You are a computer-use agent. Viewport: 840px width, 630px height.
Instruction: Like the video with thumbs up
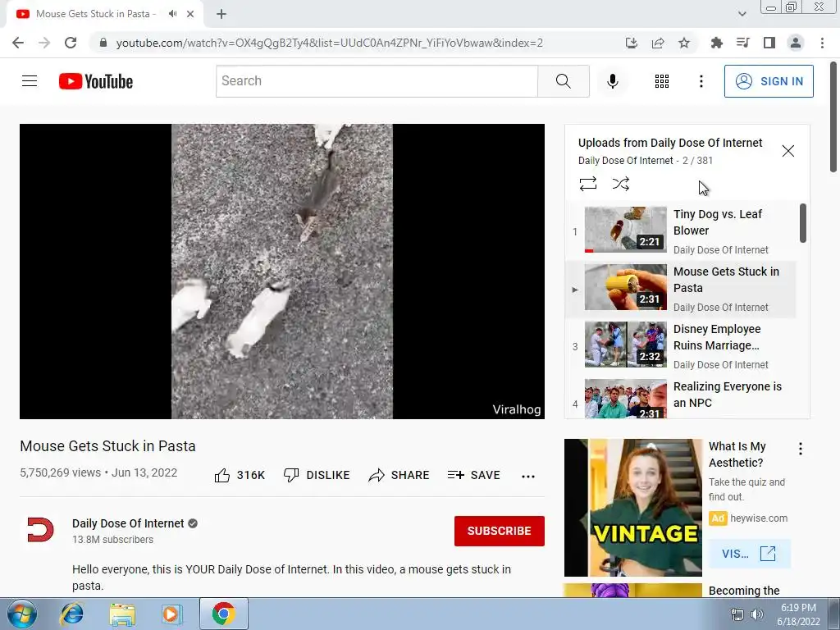point(240,475)
